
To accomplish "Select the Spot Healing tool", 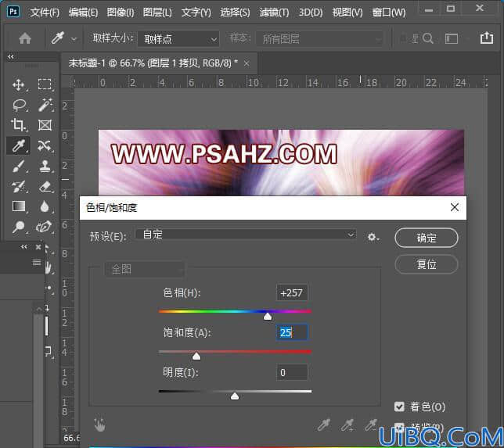I will click(x=45, y=145).
